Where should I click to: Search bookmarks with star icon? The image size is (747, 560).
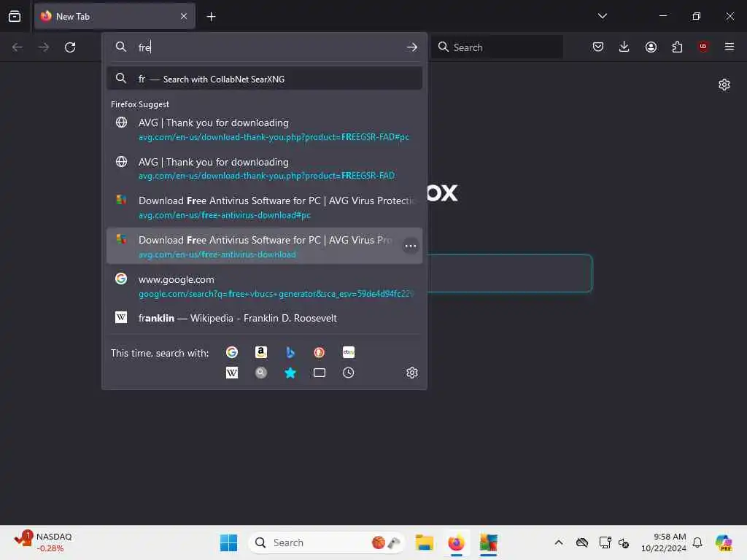(290, 373)
